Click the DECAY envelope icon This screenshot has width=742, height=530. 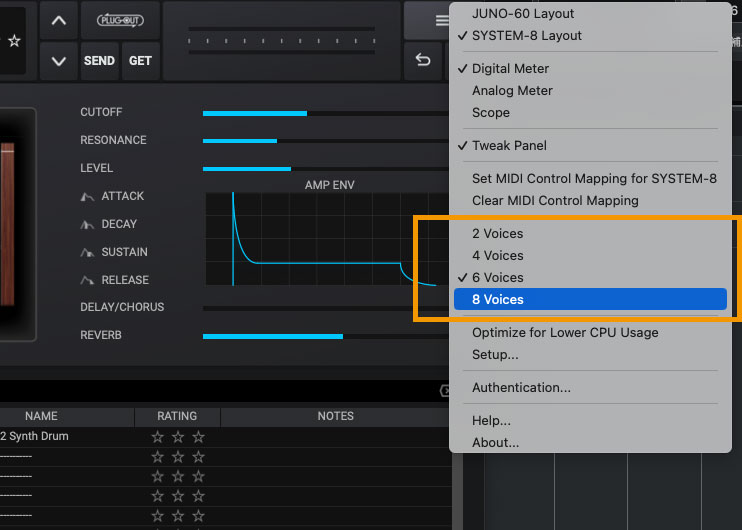tap(87, 224)
